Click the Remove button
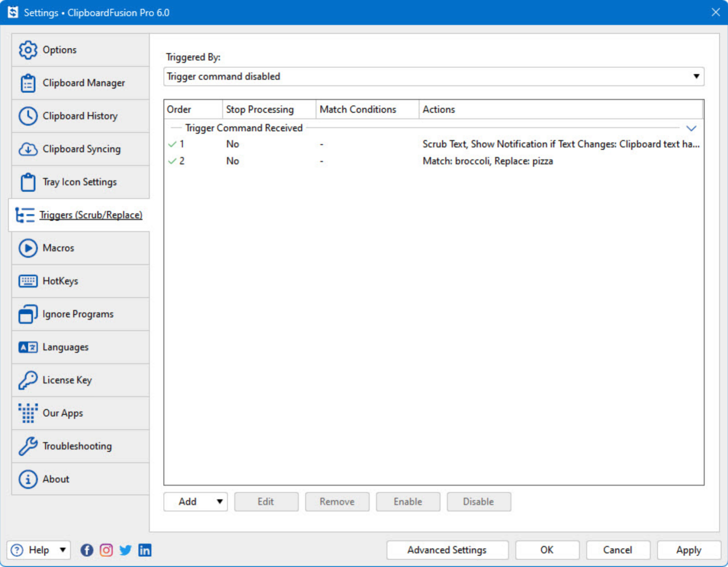The height and width of the screenshot is (567, 728). 337,501
